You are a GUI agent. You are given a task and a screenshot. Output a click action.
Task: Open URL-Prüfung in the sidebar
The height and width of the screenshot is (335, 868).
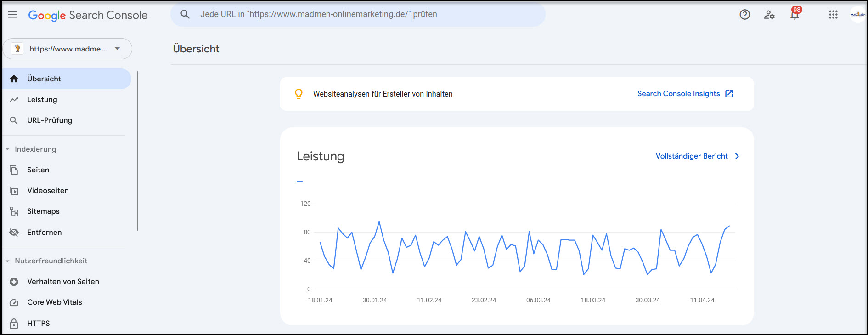pos(50,120)
